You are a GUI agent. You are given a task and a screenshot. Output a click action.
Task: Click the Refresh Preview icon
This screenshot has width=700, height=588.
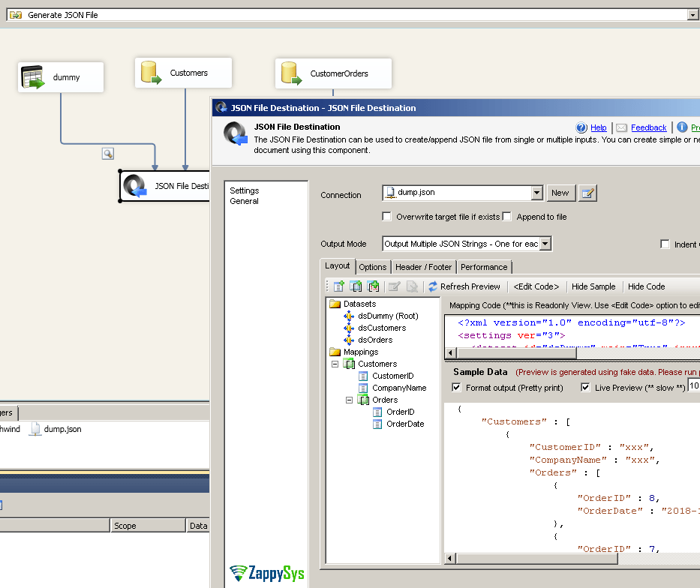coord(434,286)
